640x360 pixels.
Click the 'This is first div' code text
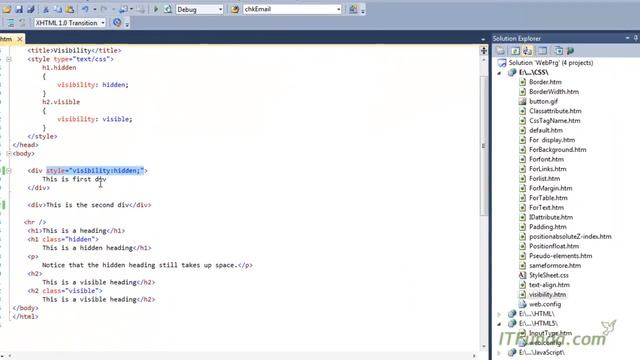click(x=74, y=179)
